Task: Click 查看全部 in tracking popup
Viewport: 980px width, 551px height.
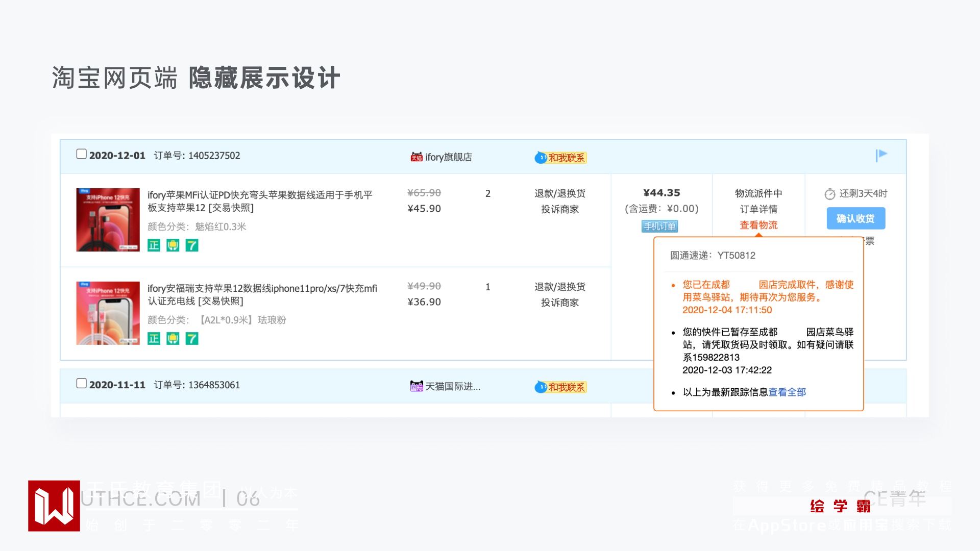Action: click(787, 392)
